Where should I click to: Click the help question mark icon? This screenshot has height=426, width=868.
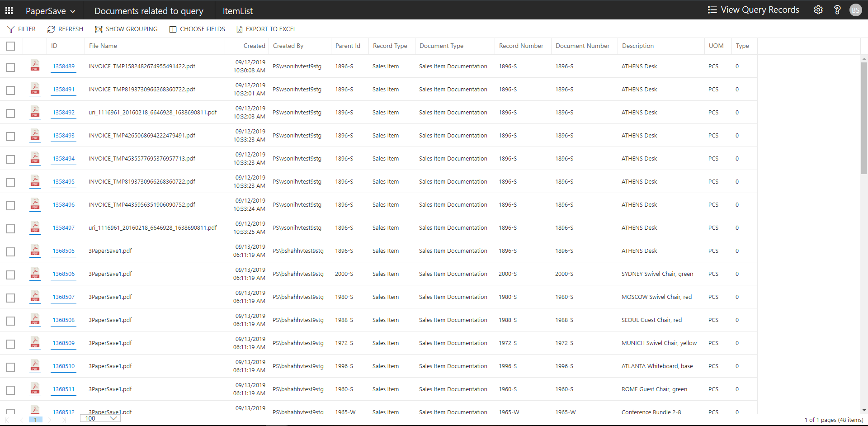[837, 10]
